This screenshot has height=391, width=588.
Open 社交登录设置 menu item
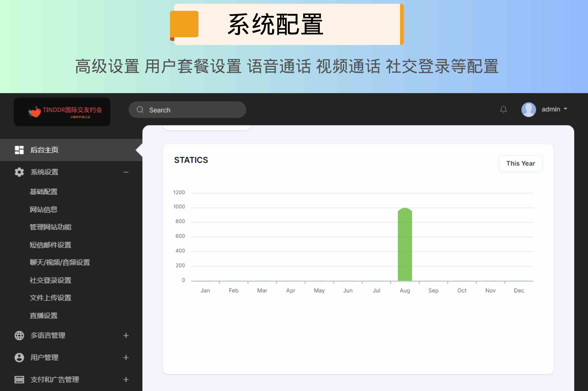point(50,280)
